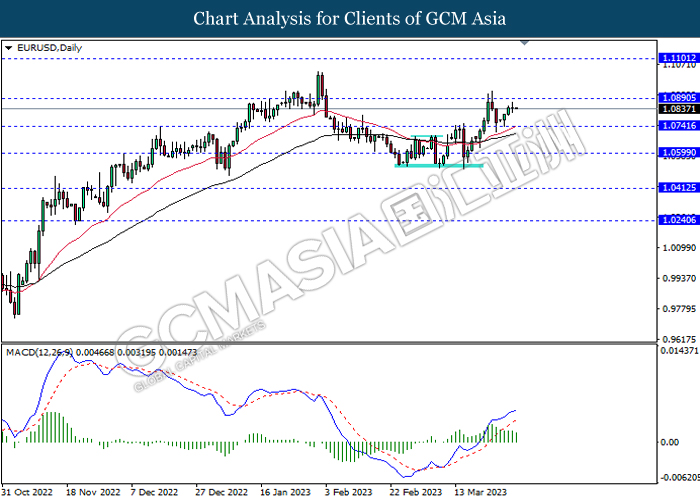Click the 0.96175 price axis value

(x=679, y=339)
